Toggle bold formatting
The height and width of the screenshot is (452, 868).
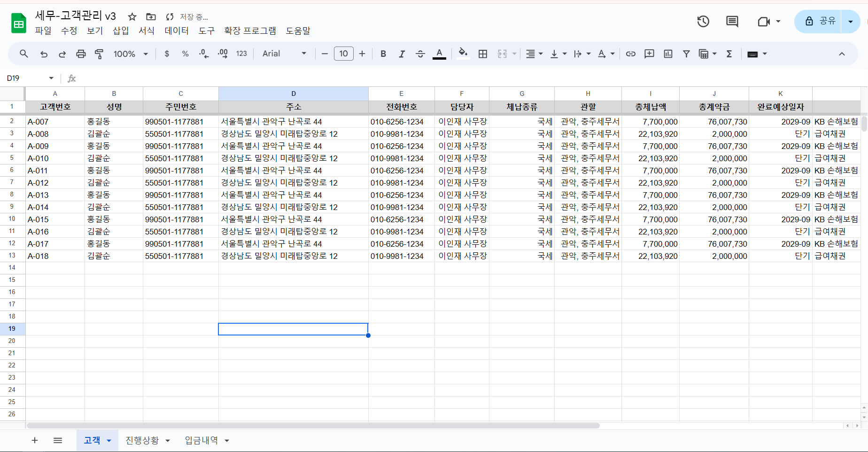(x=383, y=54)
